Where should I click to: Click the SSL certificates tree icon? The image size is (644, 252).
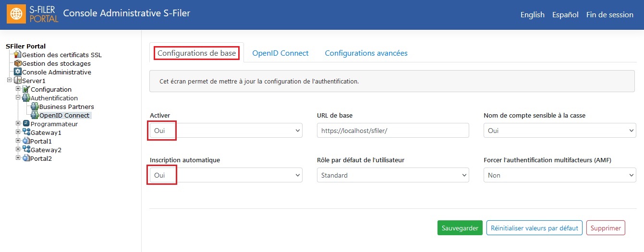coord(18,55)
